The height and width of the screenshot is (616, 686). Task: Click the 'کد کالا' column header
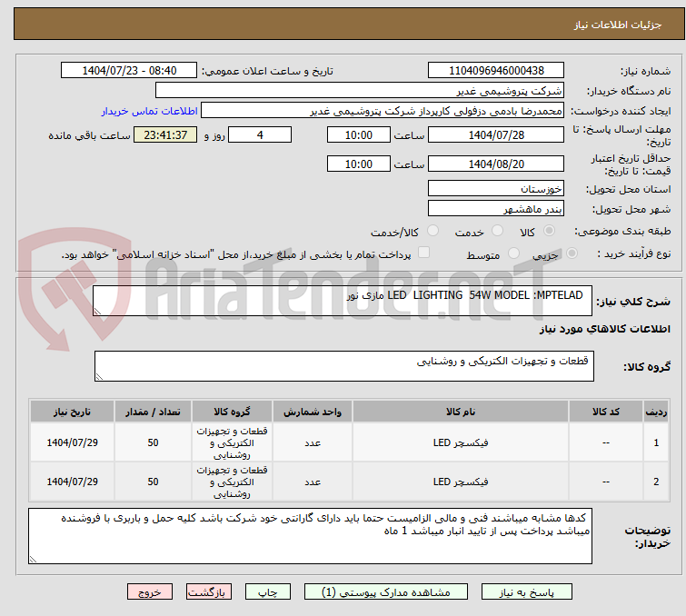point(606,412)
